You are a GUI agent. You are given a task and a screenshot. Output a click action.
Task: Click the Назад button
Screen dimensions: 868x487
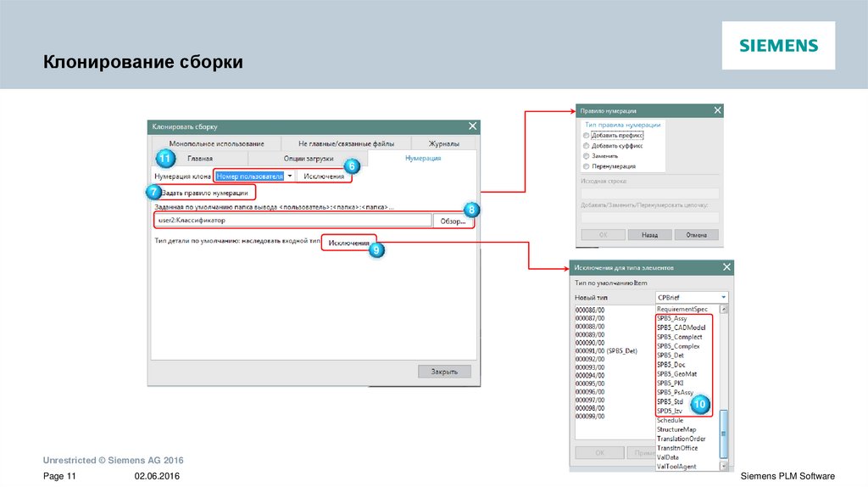[649, 235]
